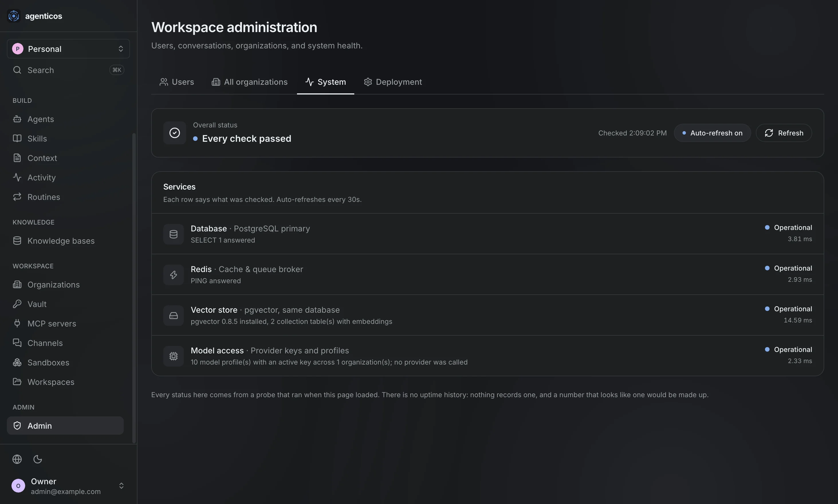Switch to the Deployment tab
The width and height of the screenshot is (838, 504).
click(393, 82)
